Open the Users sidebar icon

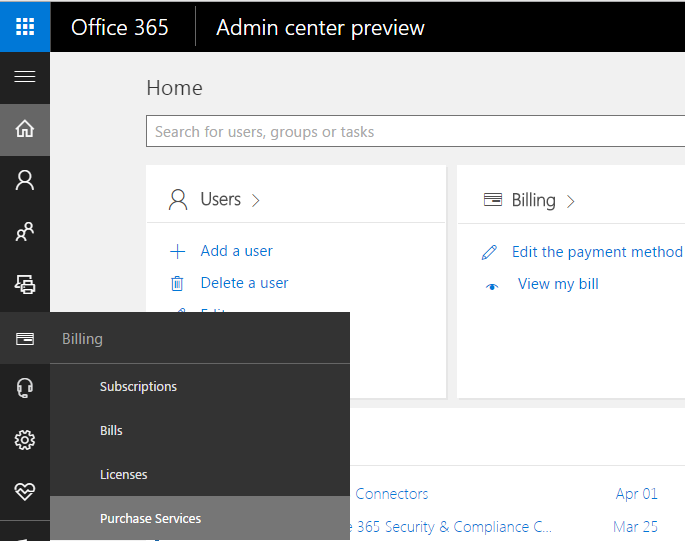(x=25, y=180)
